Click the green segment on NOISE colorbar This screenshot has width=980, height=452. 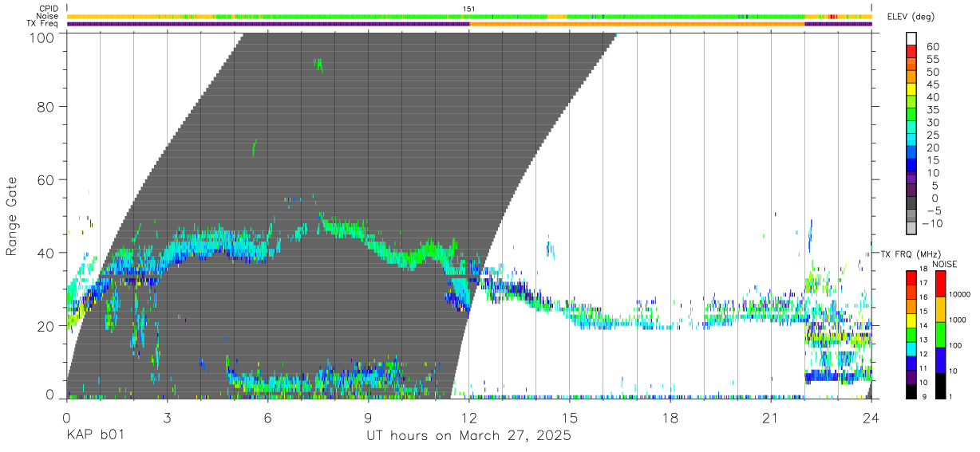[x=941, y=334]
